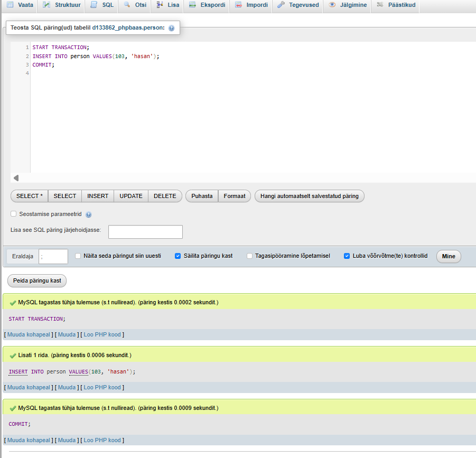
Task: Run the query with Mine button
Action: 449,256
